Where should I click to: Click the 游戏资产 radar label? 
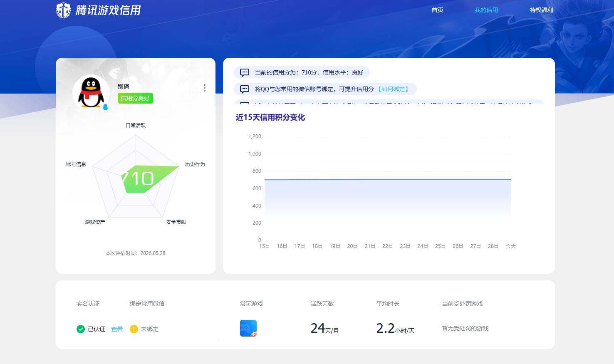(95, 222)
